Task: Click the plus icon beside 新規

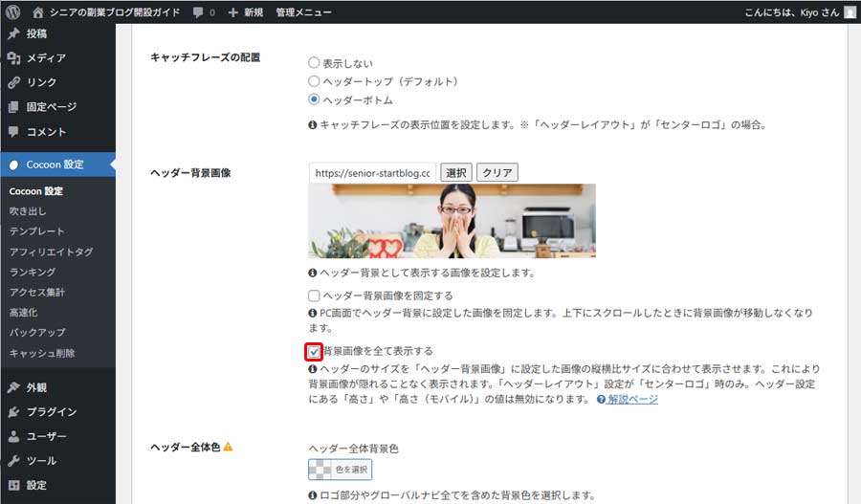Action: click(x=232, y=12)
